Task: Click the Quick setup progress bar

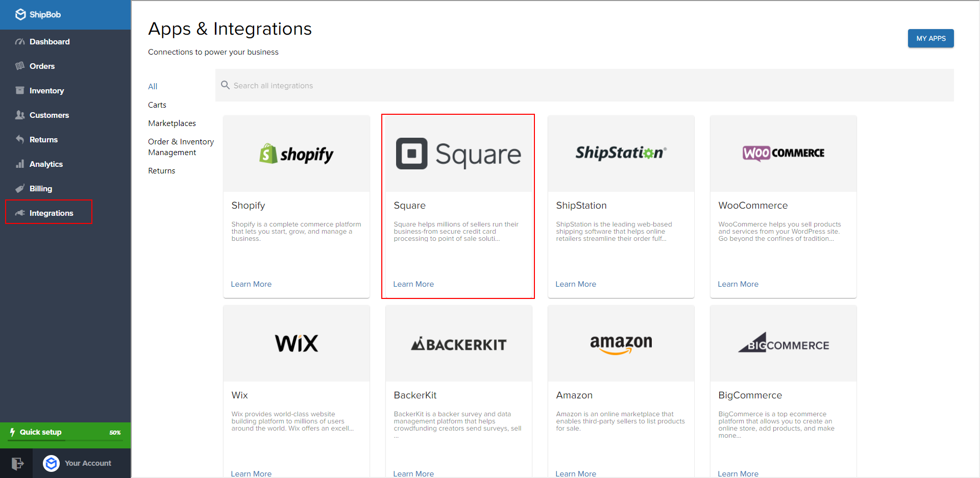Action: coord(65,432)
